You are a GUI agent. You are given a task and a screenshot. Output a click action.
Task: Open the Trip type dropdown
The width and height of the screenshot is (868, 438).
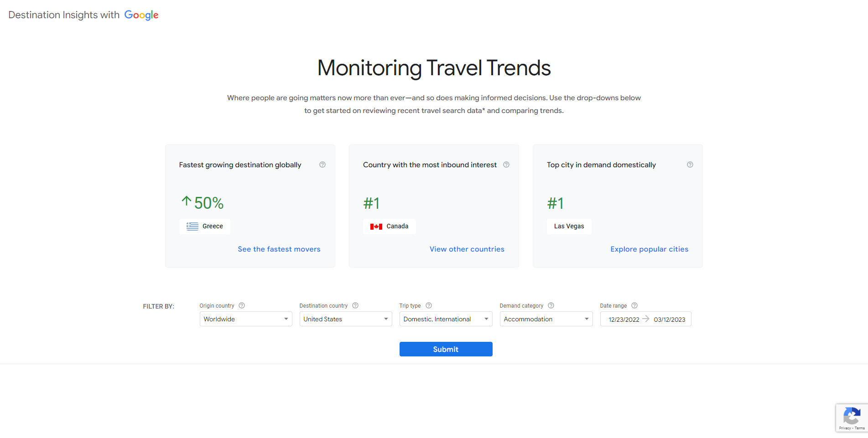tap(446, 319)
